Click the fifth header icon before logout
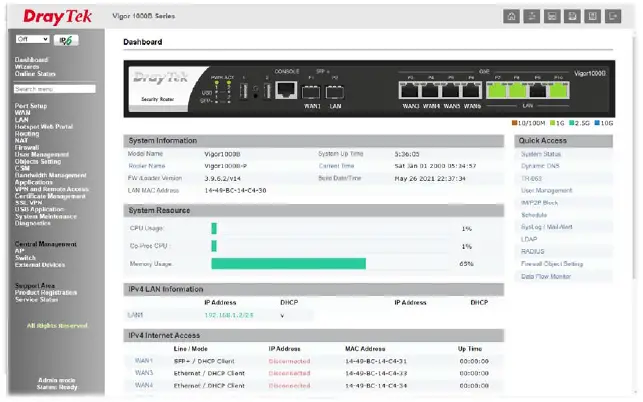The height and width of the screenshot is (402, 643). tap(593, 16)
